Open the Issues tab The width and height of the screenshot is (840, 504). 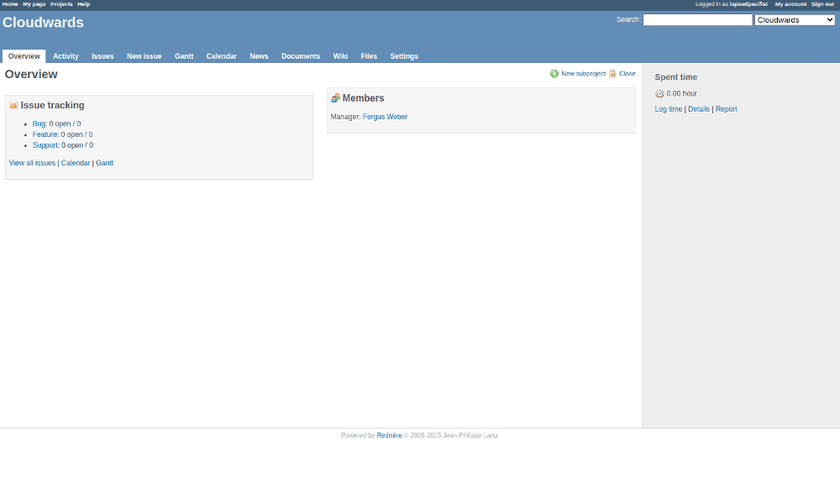tap(102, 56)
